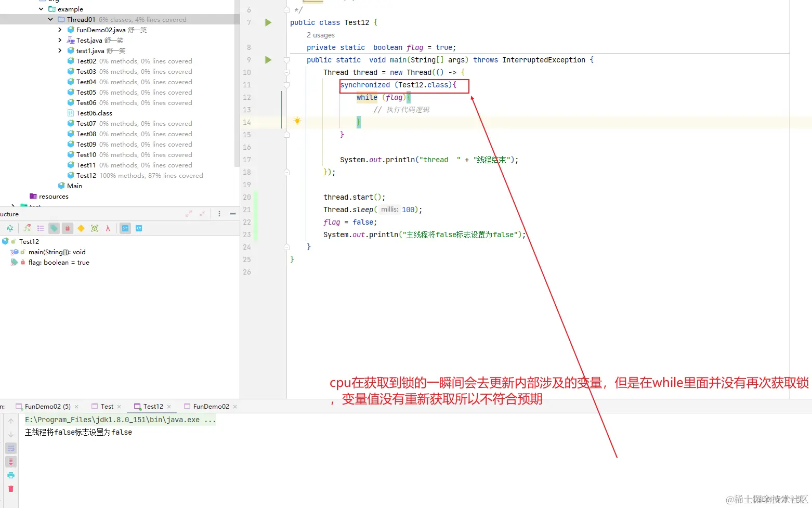The image size is (812, 508).
Task: Print the console output
Action: pyautogui.click(x=11, y=475)
